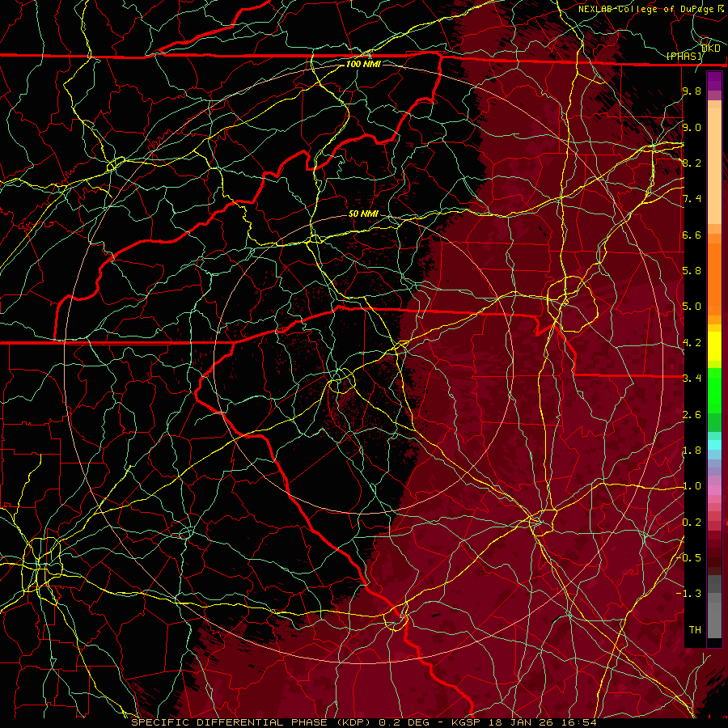Click the 5.8 value on the color scale

(692, 271)
